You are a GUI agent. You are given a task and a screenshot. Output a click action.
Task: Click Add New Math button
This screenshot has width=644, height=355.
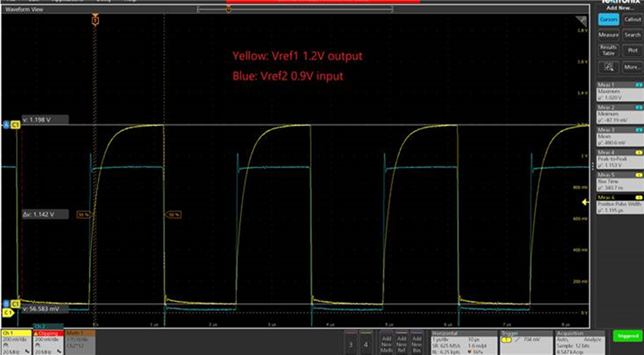tap(386, 342)
